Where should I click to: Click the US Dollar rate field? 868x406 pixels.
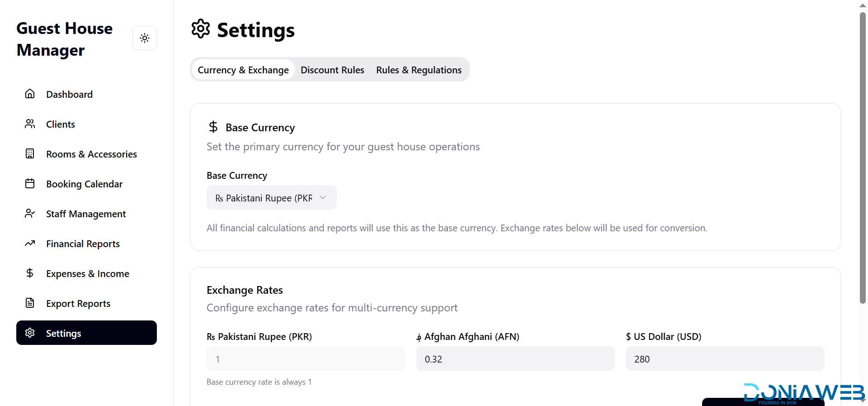click(x=725, y=359)
